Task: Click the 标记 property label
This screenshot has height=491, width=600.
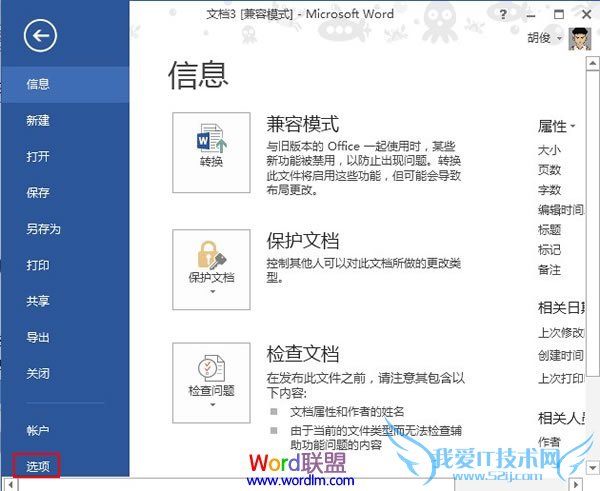Action: 549,250
